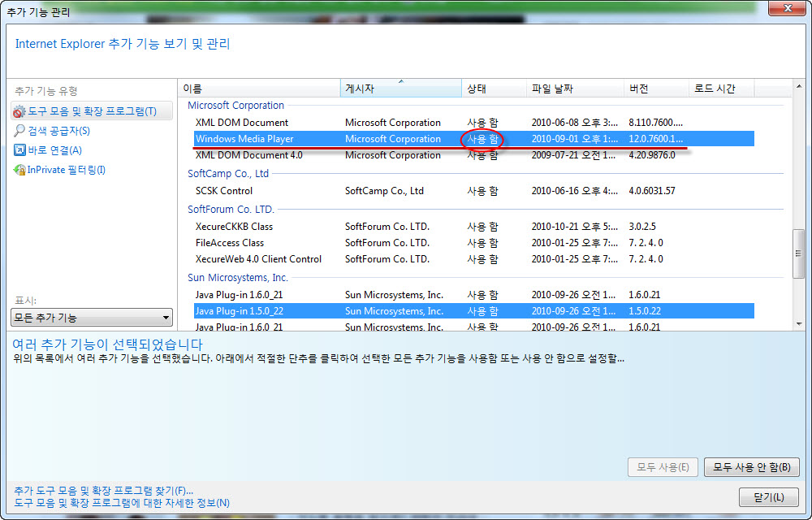Click the InPrivate 필터링 lock icon
Viewport: 812px width, 520px height.
click(19, 170)
